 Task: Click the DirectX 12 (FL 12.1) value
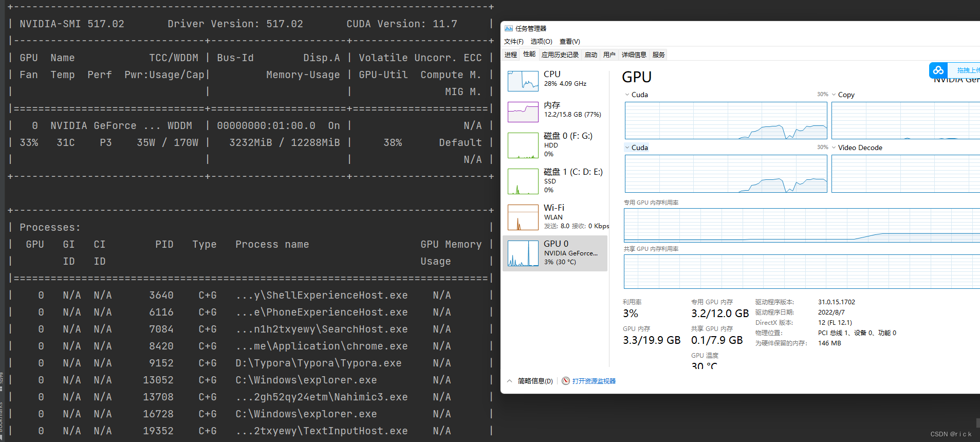coord(835,323)
